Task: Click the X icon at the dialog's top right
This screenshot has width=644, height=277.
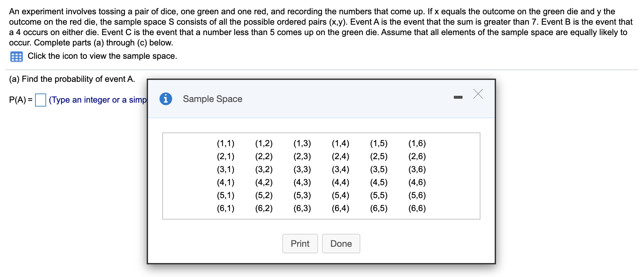Action: click(x=478, y=94)
